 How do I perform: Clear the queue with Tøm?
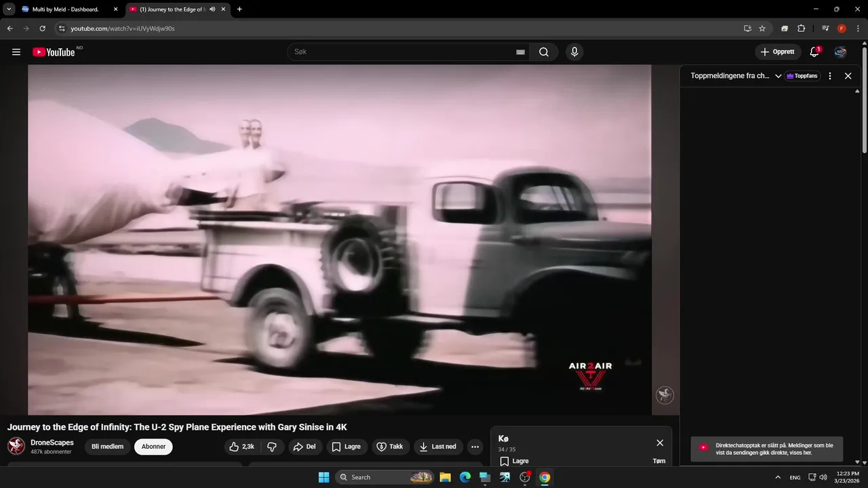tap(658, 461)
